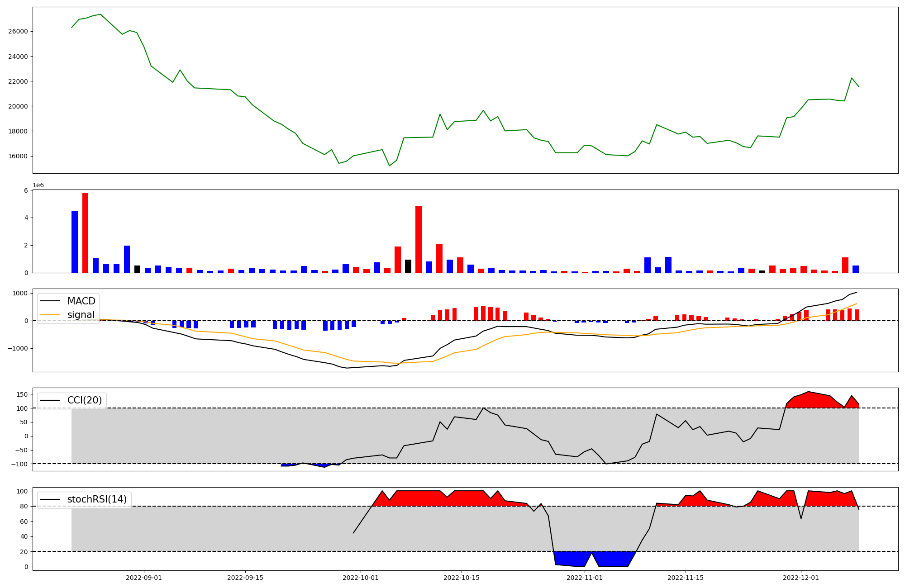Click the MACD legend label
This screenshot has width=905, height=588.
81,301
